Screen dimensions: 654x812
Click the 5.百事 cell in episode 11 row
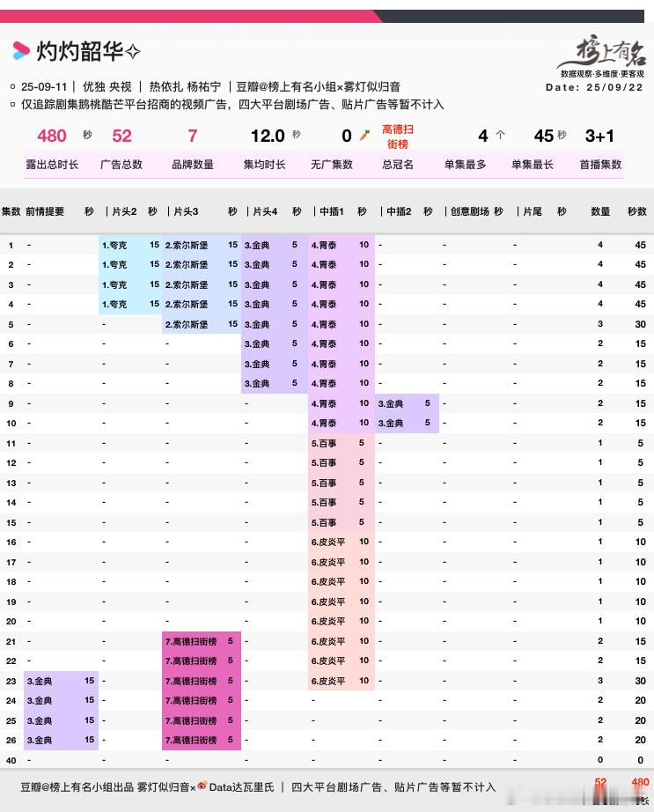click(324, 443)
